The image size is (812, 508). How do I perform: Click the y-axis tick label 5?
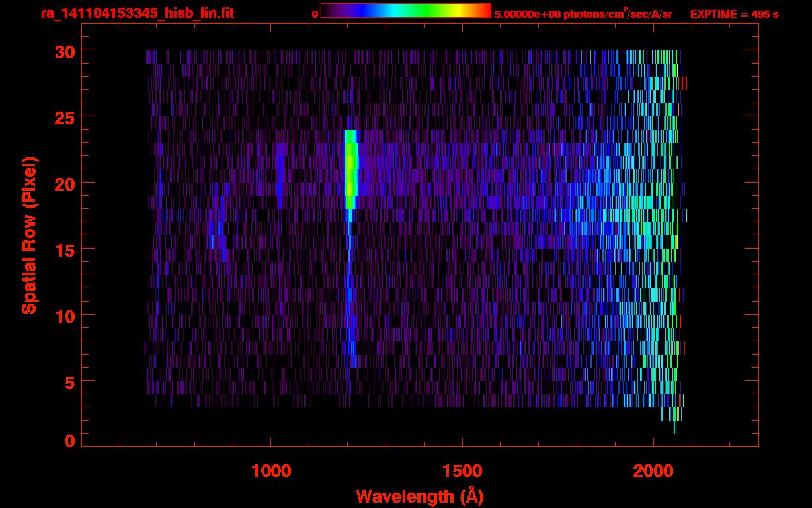[x=70, y=382]
